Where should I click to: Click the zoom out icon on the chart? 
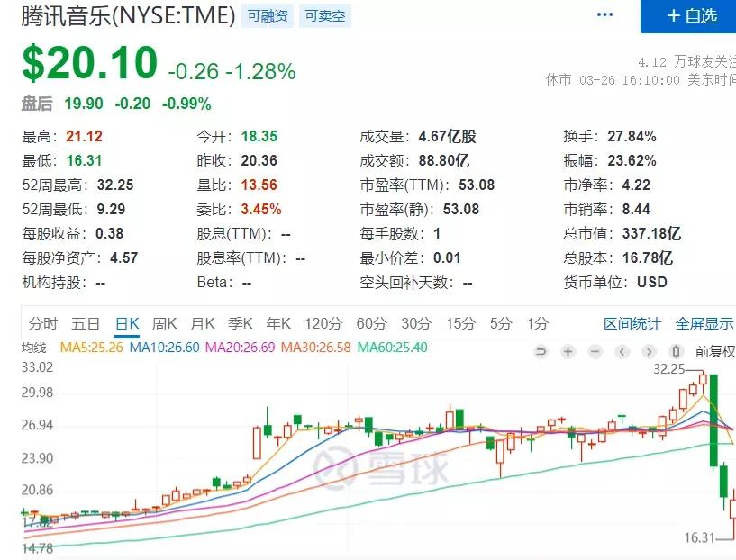pos(594,351)
